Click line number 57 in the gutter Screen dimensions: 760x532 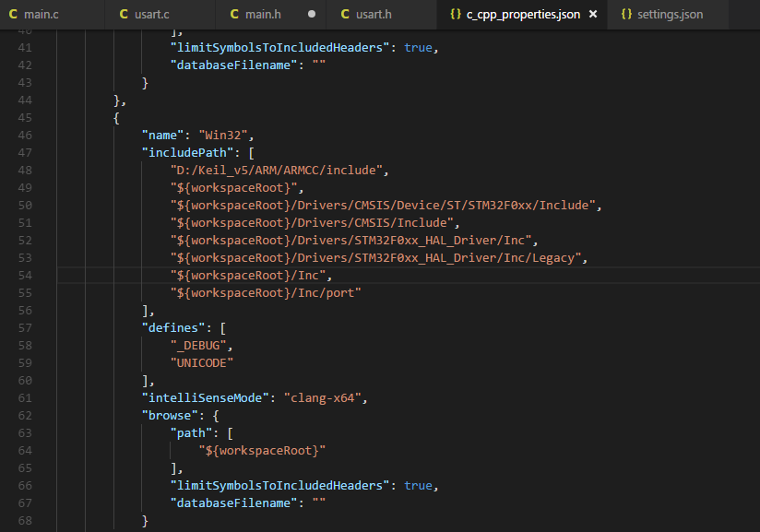click(x=25, y=328)
